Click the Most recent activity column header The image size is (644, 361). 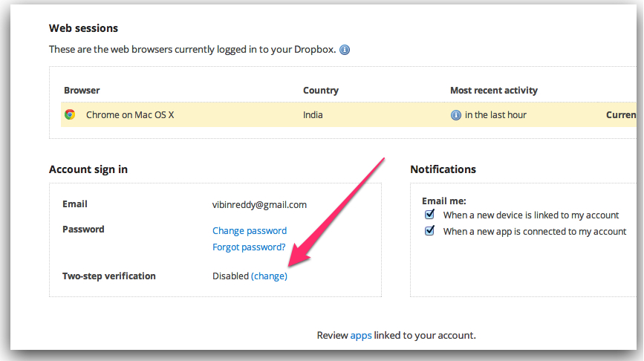click(x=494, y=91)
